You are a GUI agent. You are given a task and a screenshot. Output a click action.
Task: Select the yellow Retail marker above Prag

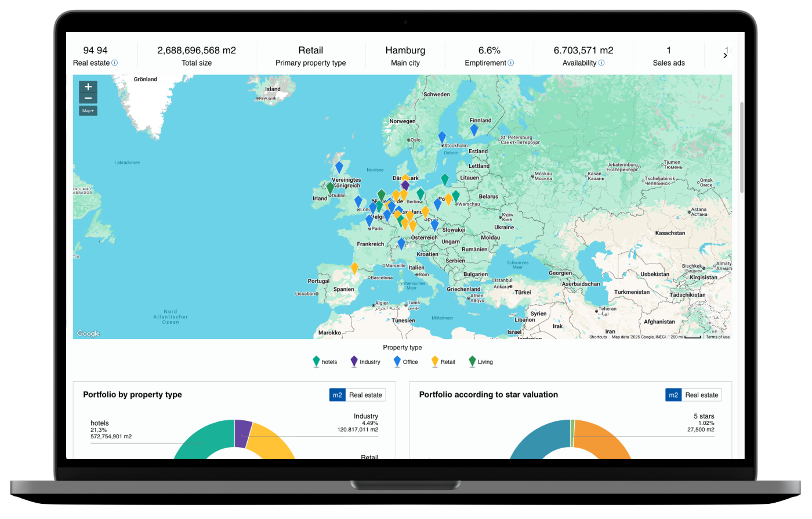[425, 211]
